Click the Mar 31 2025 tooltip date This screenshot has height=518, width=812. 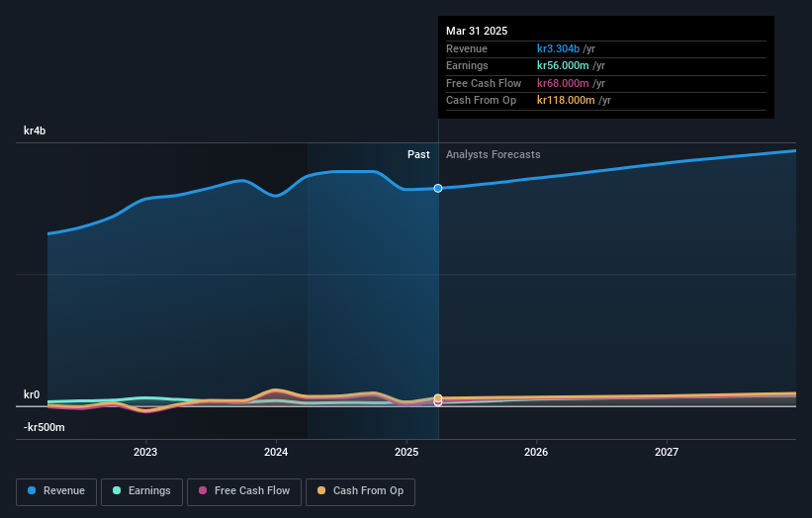477,31
